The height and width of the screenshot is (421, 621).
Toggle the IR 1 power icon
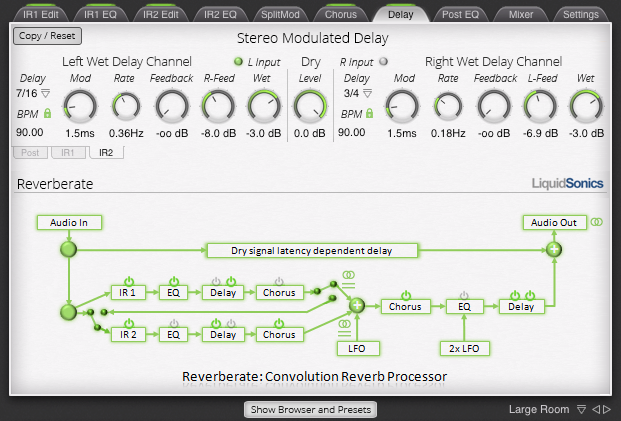(129, 281)
